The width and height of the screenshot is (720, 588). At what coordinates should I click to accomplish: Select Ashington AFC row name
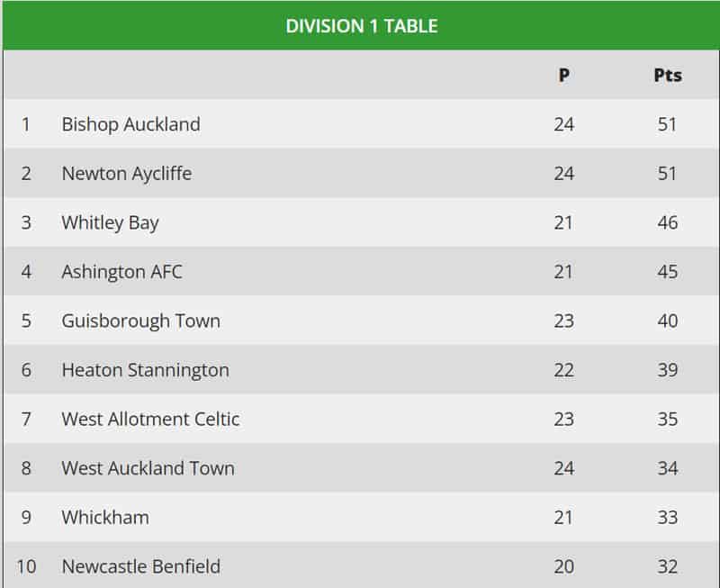121,272
